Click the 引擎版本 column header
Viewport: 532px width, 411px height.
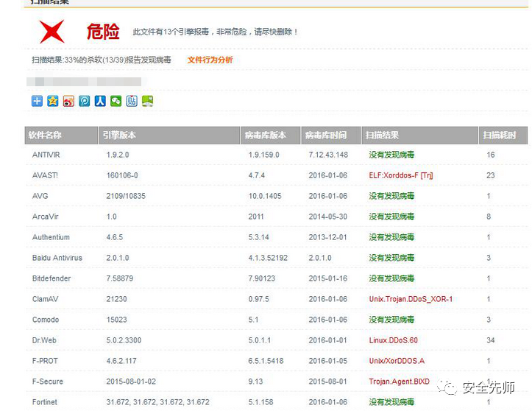point(169,136)
